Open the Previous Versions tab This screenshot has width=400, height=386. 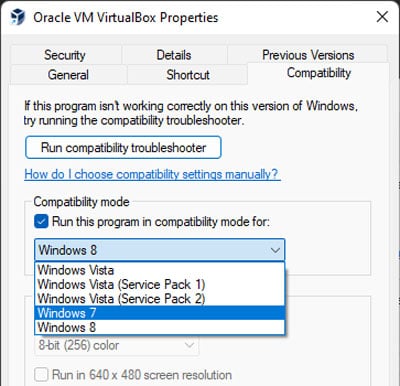point(308,55)
